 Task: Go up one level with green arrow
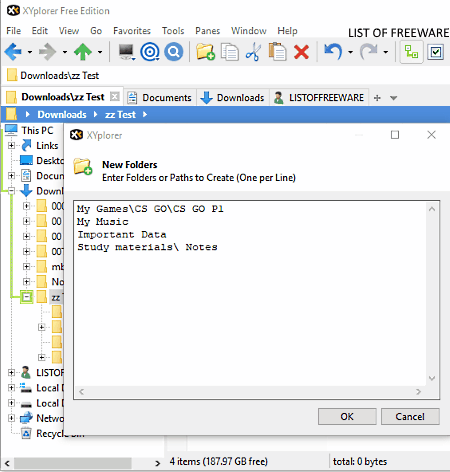[83, 52]
